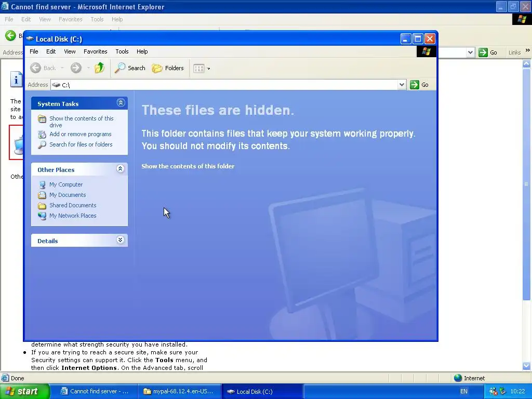The height and width of the screenshot is (399, 532).
Task: Open Search in Local Disk window
Action: (130, 68)
